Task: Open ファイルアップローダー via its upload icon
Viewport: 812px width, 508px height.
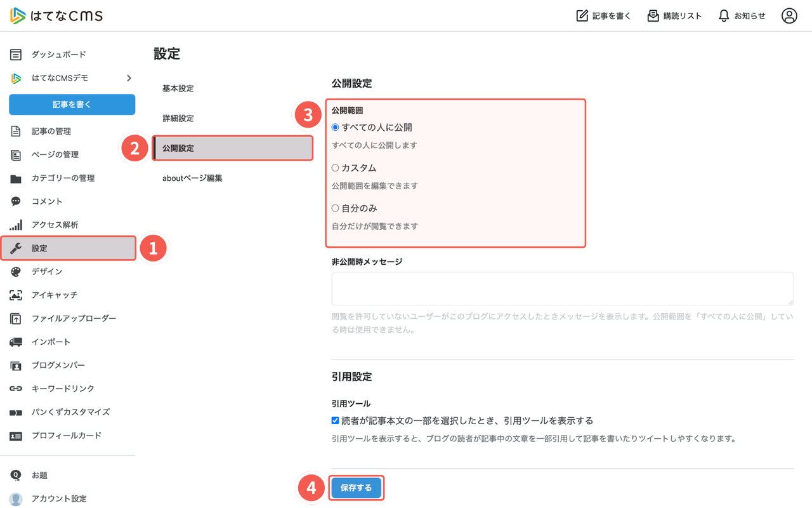Action: click(15, 318)
